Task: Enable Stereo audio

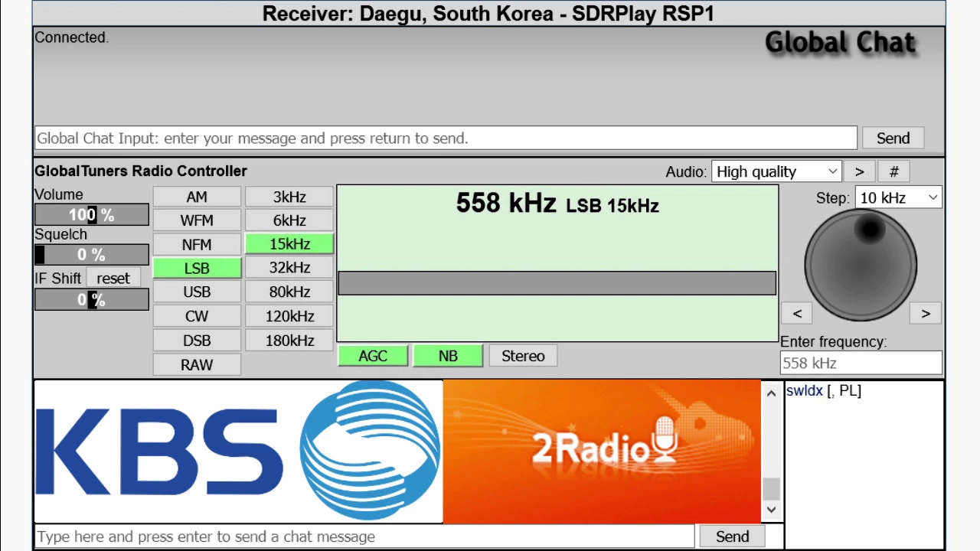Action: pyautogui.click(x=523, y=356)
